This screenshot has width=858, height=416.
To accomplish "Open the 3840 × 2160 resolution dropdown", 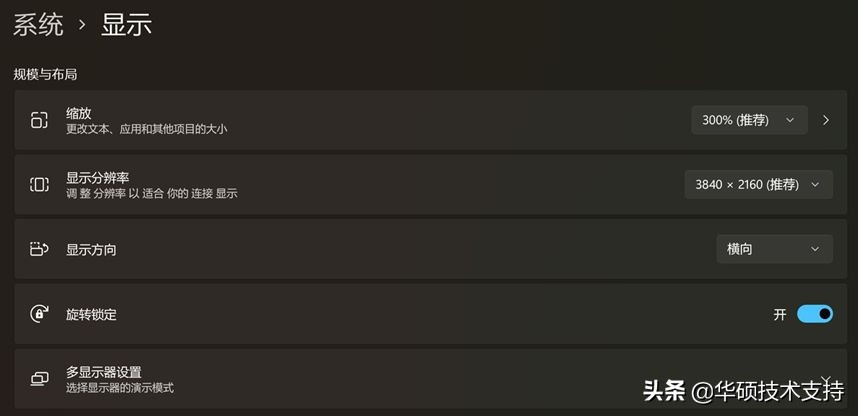I will coord(758,184).
